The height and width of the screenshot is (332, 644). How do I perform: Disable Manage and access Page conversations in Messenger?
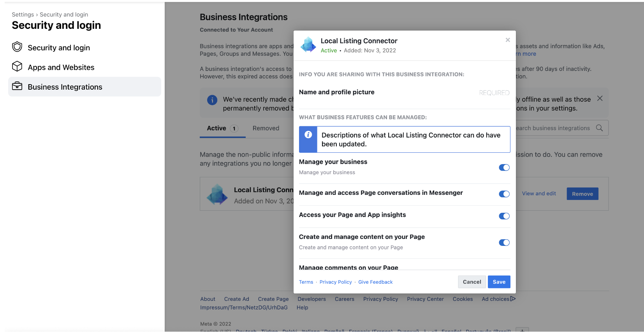point(504,194)
